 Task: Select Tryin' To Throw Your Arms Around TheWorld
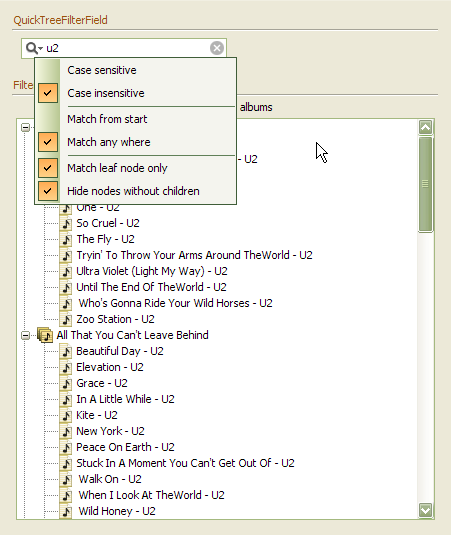[194, 255]
